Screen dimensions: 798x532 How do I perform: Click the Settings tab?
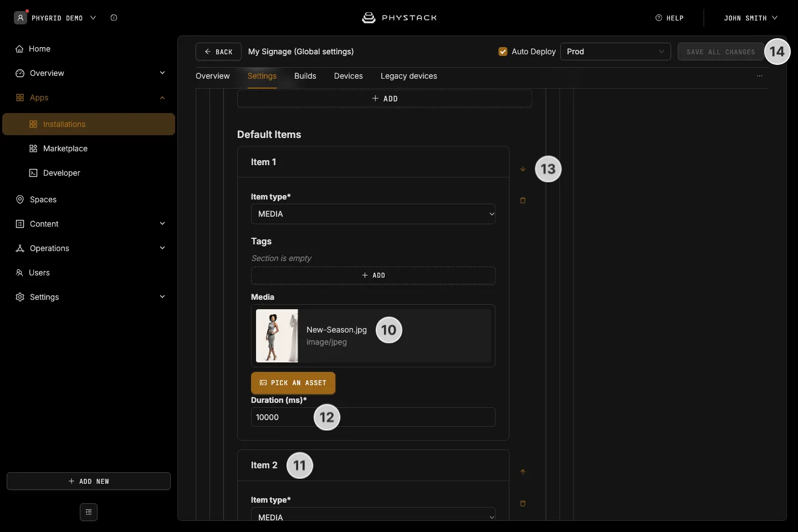point(262,76)
